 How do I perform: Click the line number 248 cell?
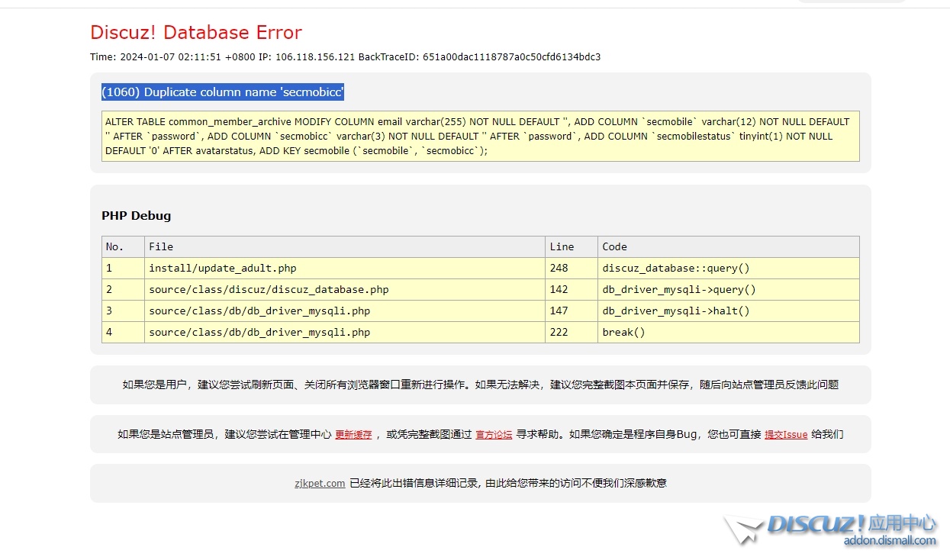point(559,268)
